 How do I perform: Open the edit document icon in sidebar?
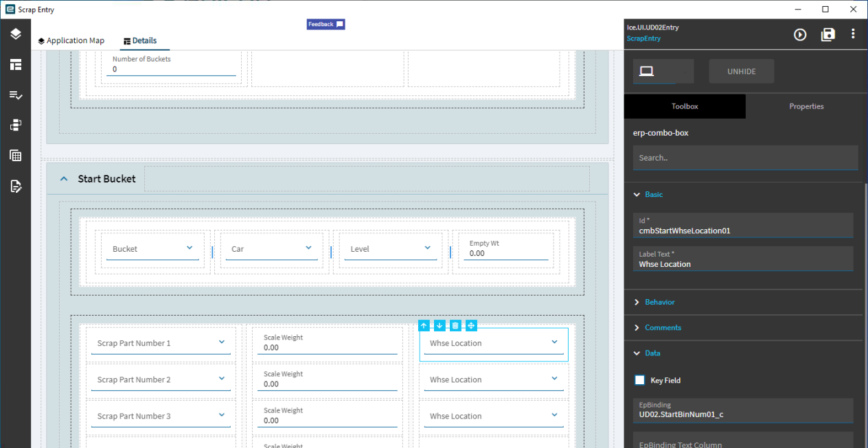(x=15, y=185)
